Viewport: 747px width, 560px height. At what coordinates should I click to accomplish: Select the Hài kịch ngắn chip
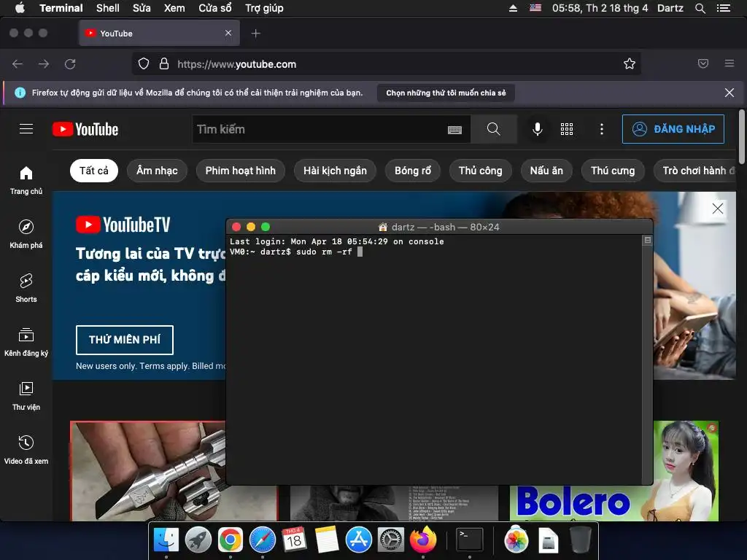point(335,171)
